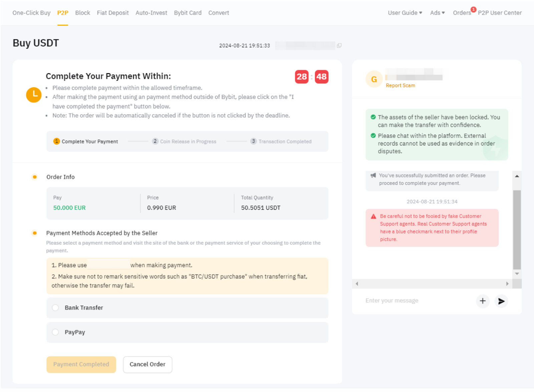Screen dimensions: 534x392
Task: Click the chat scroll-down arrow
Action: pos(517,273)
